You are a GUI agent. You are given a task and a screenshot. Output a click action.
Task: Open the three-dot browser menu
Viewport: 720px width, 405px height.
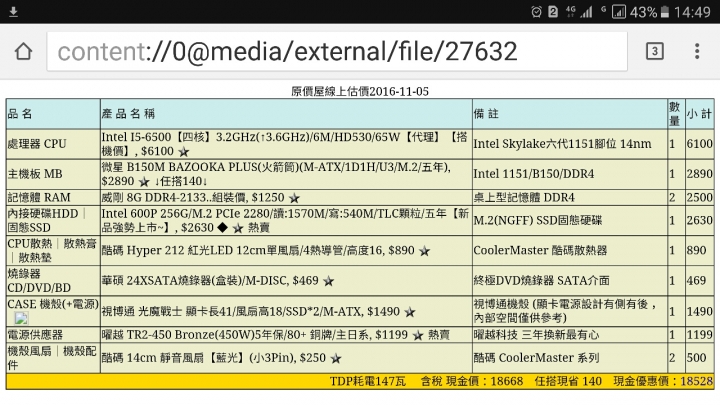click(697, 51)
